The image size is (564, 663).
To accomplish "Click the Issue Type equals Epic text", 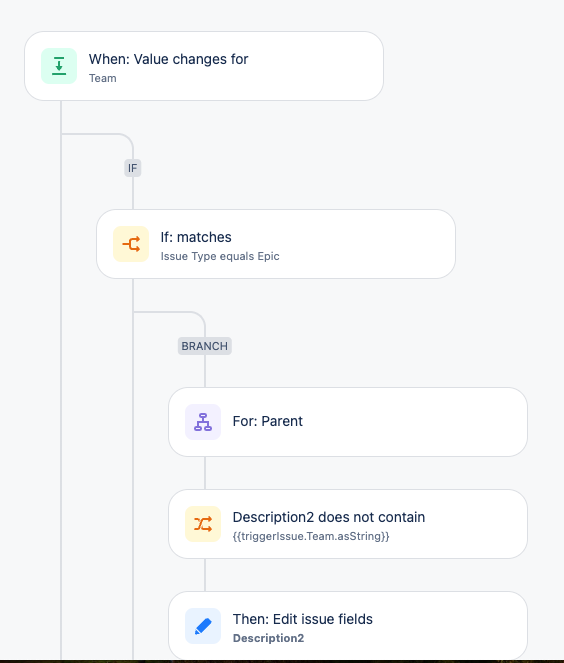I will 220,257.
